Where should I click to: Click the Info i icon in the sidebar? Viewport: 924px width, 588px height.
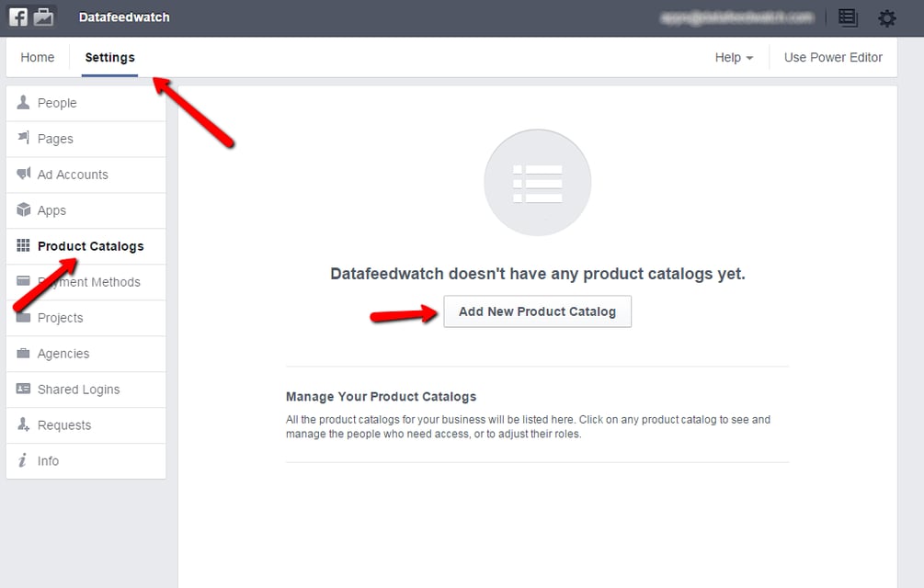coord(23,460)
